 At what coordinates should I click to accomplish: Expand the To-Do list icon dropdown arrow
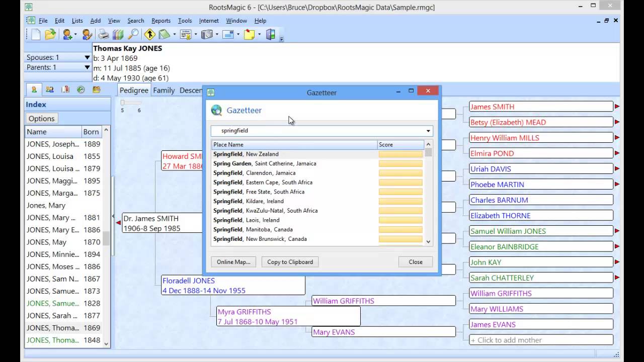[174, 35]
